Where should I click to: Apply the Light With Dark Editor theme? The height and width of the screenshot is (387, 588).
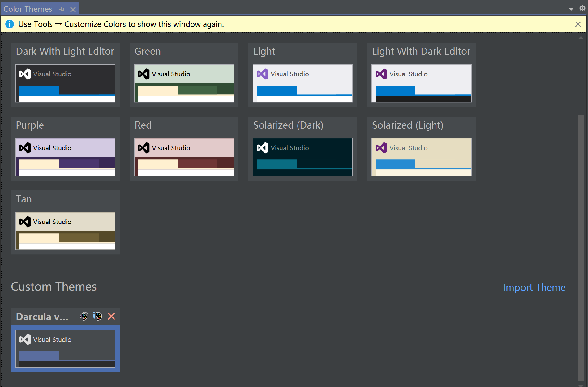pos(422,83)
